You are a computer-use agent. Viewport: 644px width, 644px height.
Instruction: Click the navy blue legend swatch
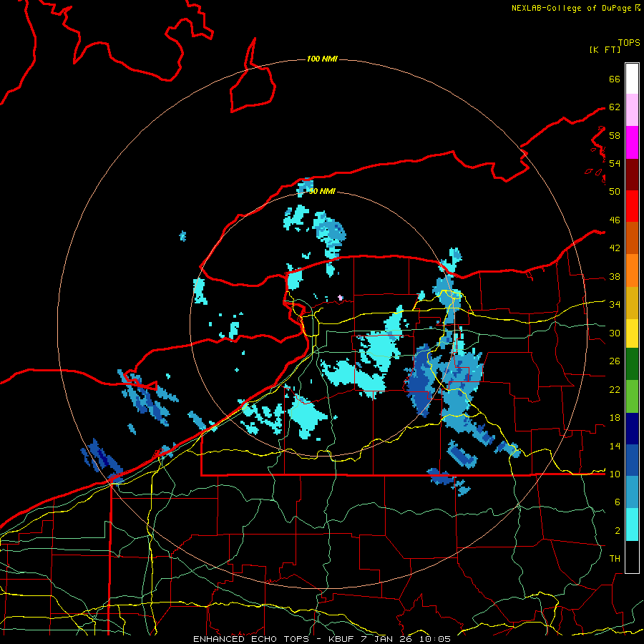pyautogui.click(x=632, y=429)
